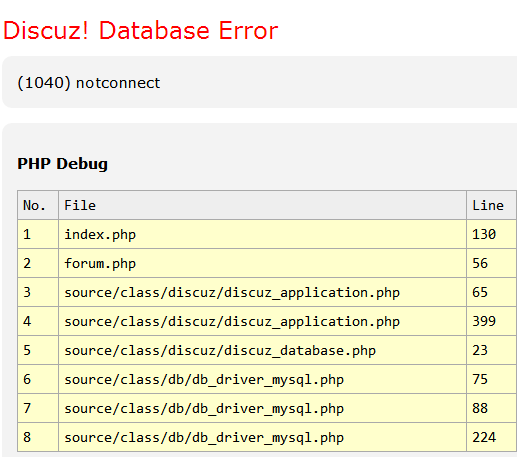517x457 pixels.
Task: Click row number 5 in the No. column
Action: (38, 350)
